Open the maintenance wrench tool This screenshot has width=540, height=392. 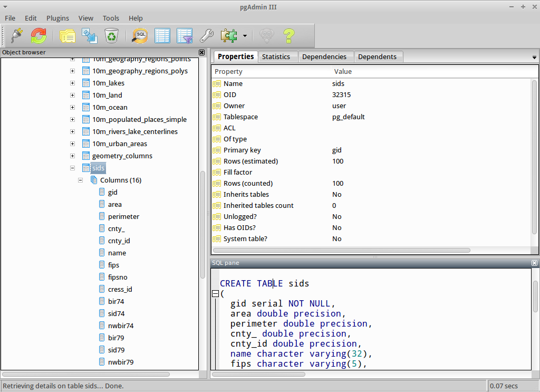coord(206,36)
